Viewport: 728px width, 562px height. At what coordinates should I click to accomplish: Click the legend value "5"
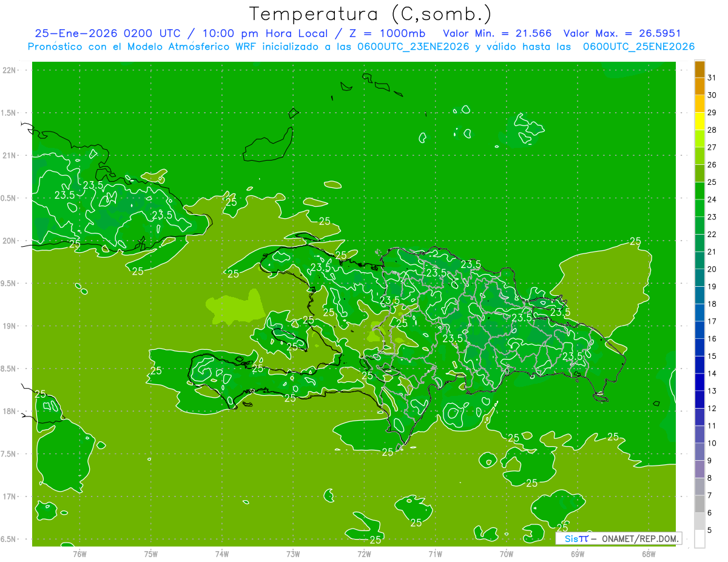tap(710, 530)
